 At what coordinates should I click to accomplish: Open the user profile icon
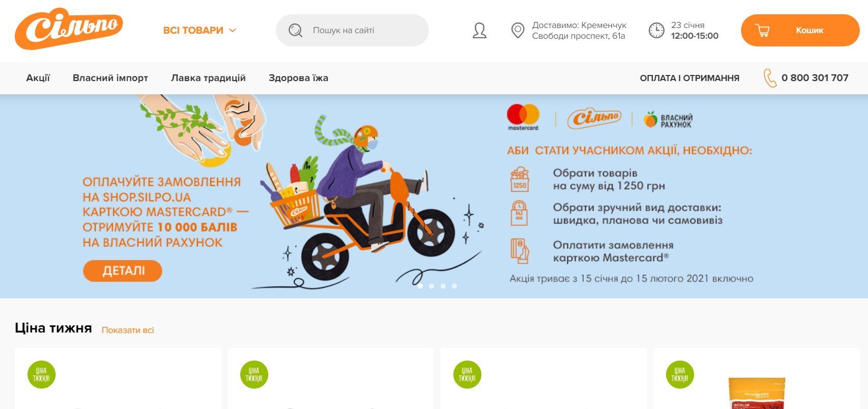pos(479,31)
